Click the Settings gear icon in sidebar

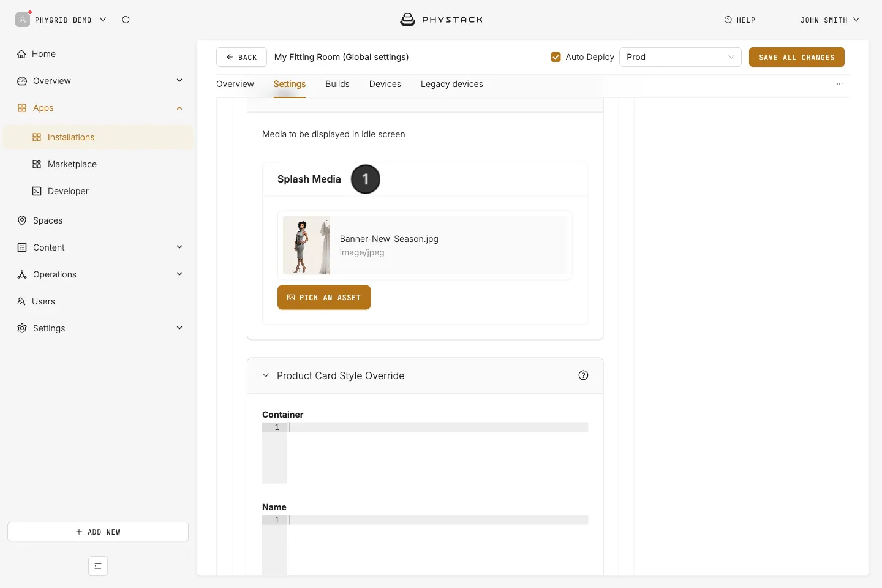[x=22, y=328]
